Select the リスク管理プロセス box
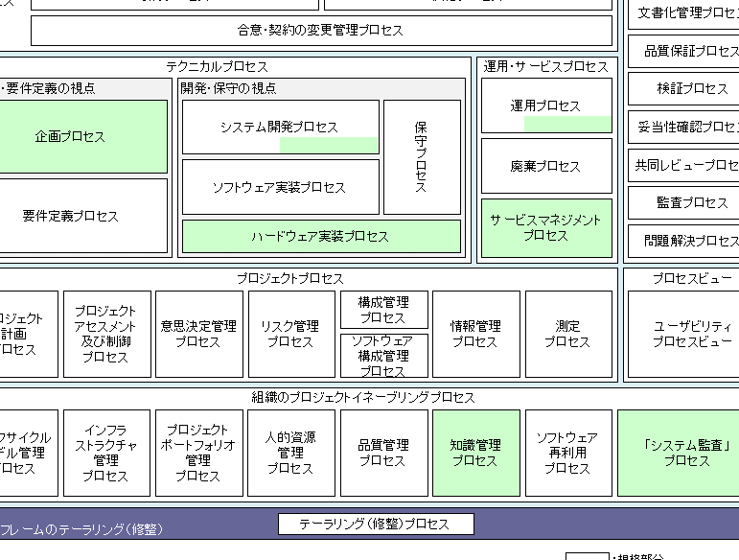The width and height of the screenshot is (739, 560). point(291,334)
